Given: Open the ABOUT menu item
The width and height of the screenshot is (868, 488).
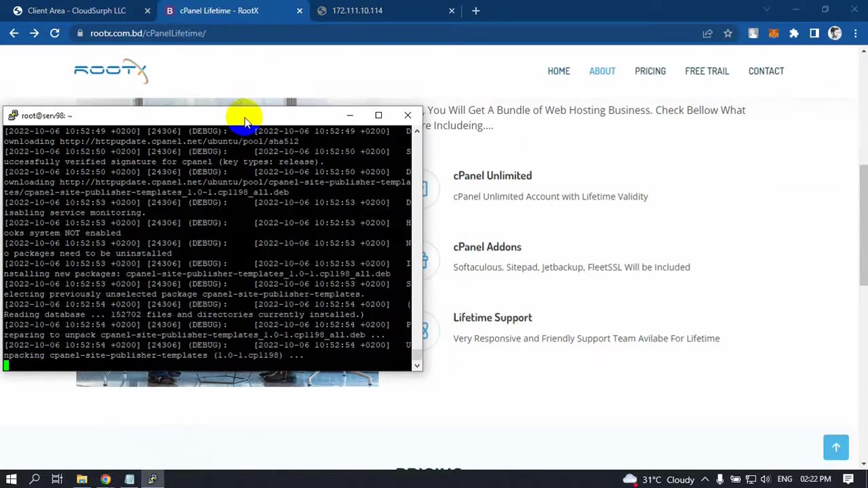Looking at the screenshot, I should coord(602,71).
